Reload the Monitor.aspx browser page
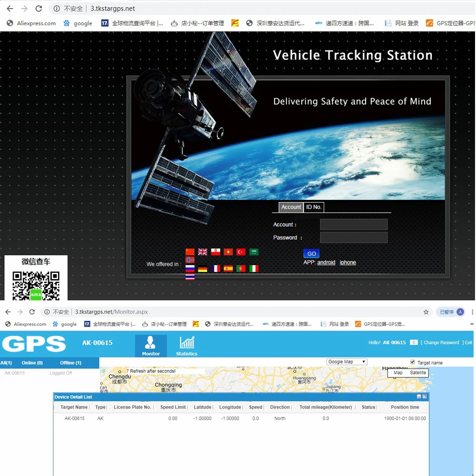476x476 pixels. point(32,312)
